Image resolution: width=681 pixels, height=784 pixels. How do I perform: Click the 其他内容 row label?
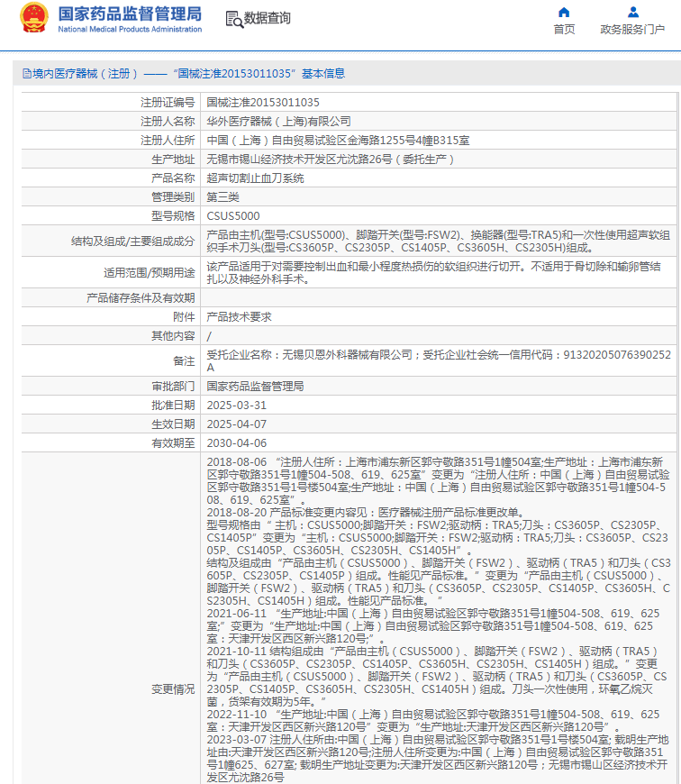point(173,336)
